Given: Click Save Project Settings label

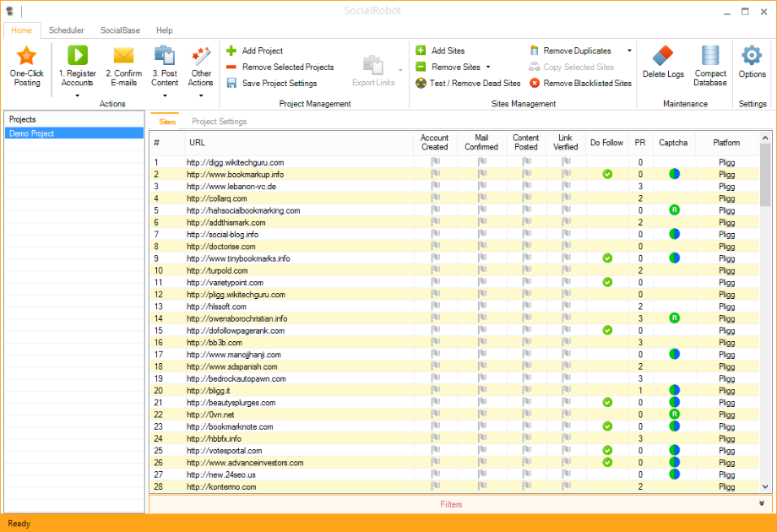Looking at the screenshot, I should pos(280,84).
